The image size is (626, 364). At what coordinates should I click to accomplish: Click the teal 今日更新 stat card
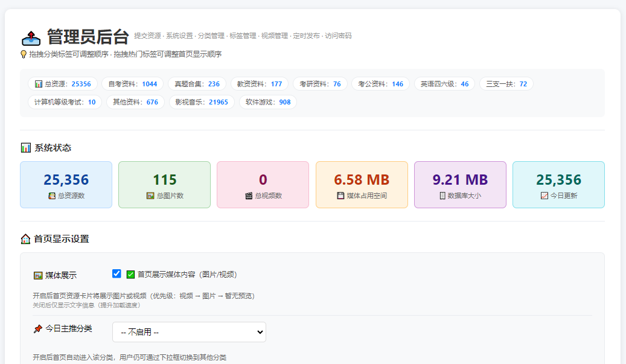(558, 185)
